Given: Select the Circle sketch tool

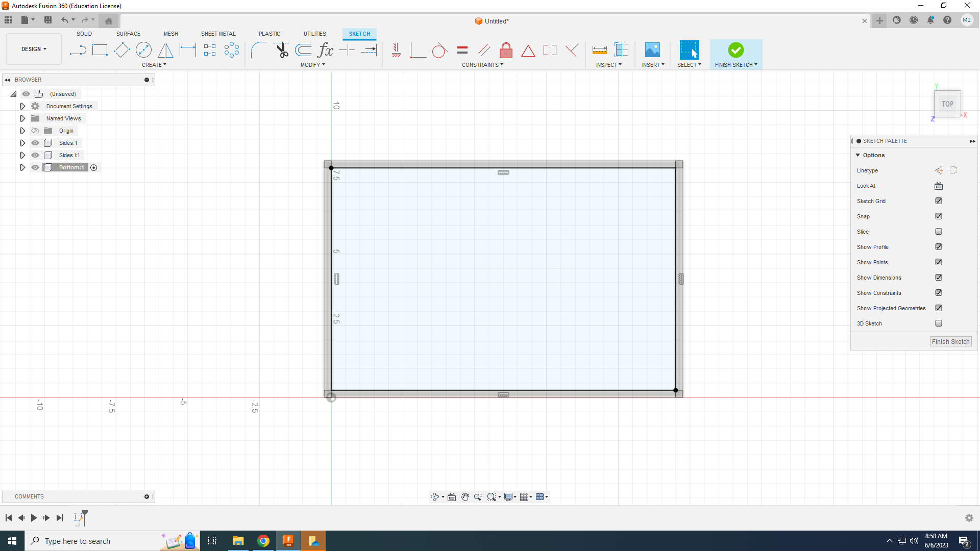Looking at the screenshot, I should [143, 51].
